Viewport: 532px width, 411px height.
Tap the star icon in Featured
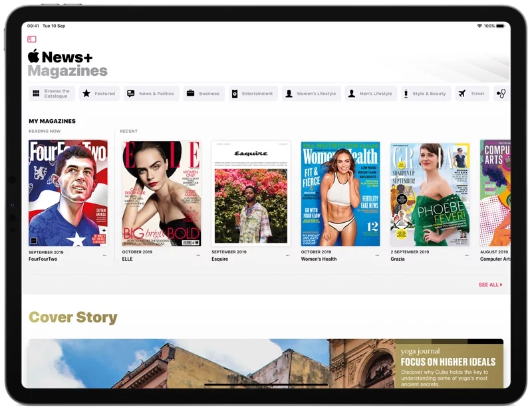click(86, 93)
